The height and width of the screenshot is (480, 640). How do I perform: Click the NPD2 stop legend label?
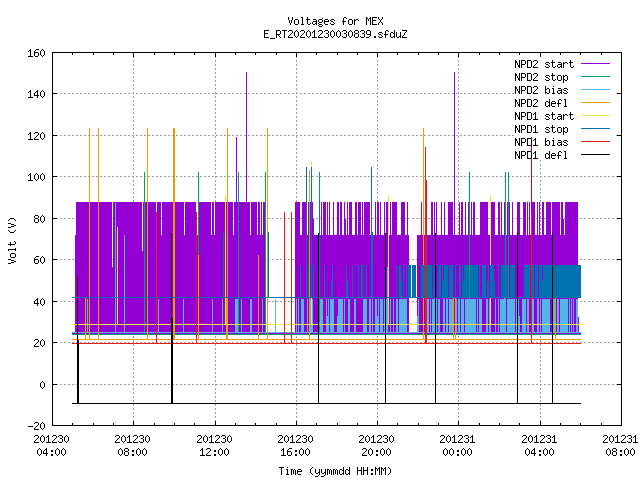[541, 77]
